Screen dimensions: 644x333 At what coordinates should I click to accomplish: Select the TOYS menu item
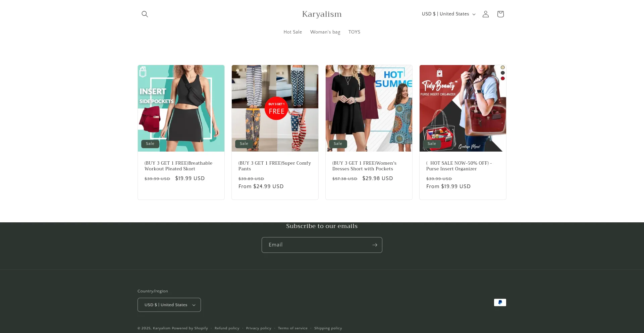pos(354,32)
